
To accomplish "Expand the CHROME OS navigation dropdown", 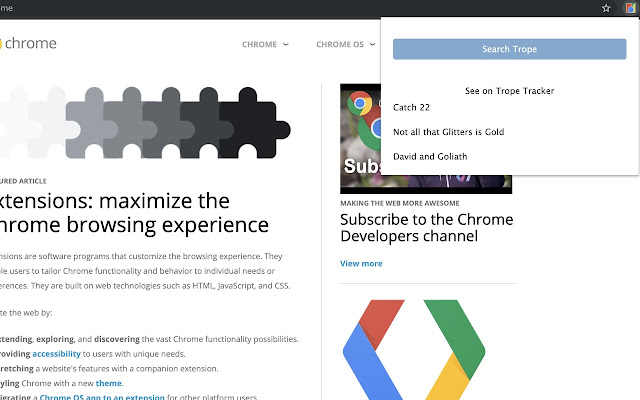I will point(345,44).
